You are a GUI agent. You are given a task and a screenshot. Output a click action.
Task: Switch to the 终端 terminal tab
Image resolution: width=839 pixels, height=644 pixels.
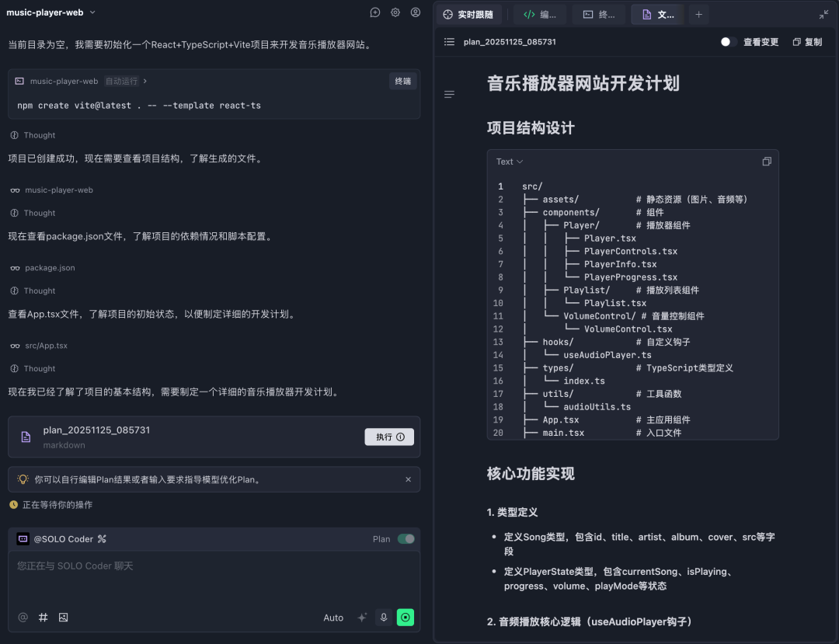598,14
